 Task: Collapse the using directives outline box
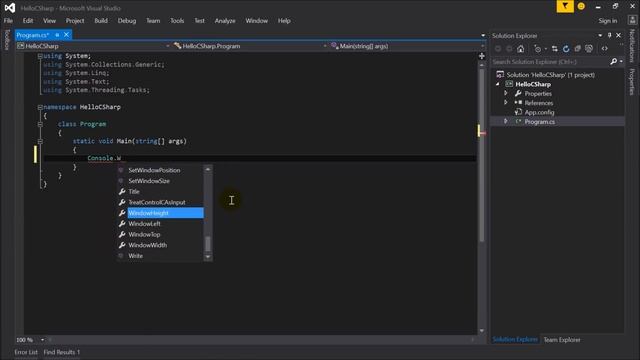[x=40, y=56]
